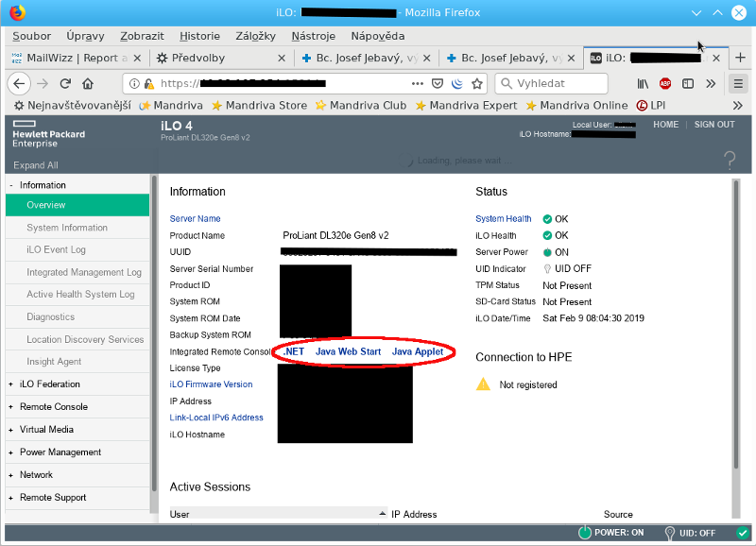756x546 pixels.
Task: Open page actions three-dot menu
Action: click(x=418, y=84)
